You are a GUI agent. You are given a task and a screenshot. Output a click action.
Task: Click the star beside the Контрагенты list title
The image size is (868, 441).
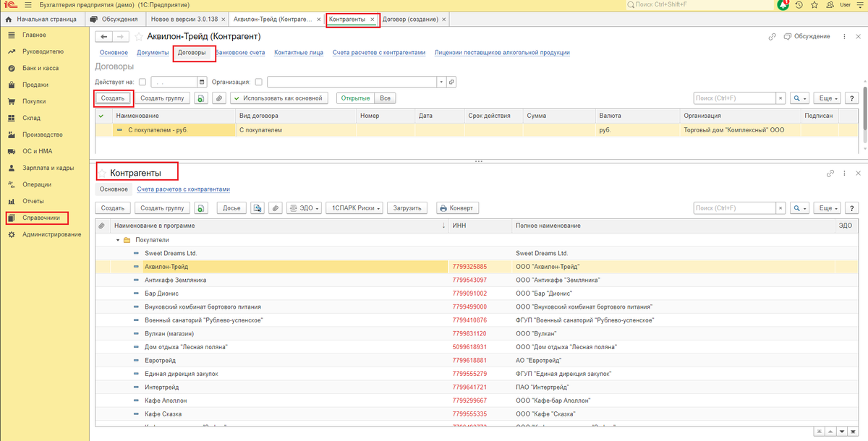pyautogui.click(x=103, y=174)
